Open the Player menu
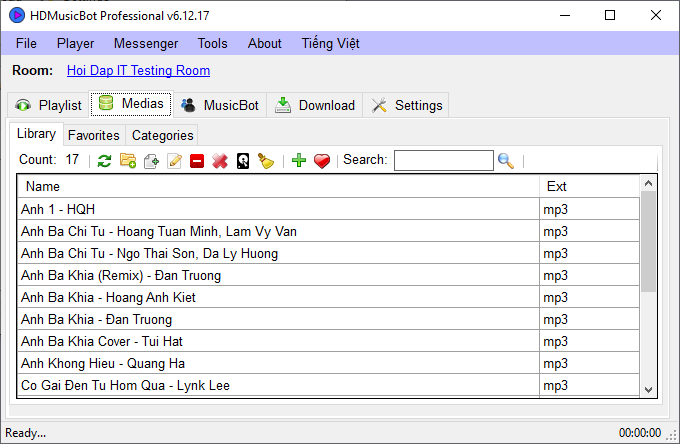Screen dimensions: 680x444 (75, 43)
